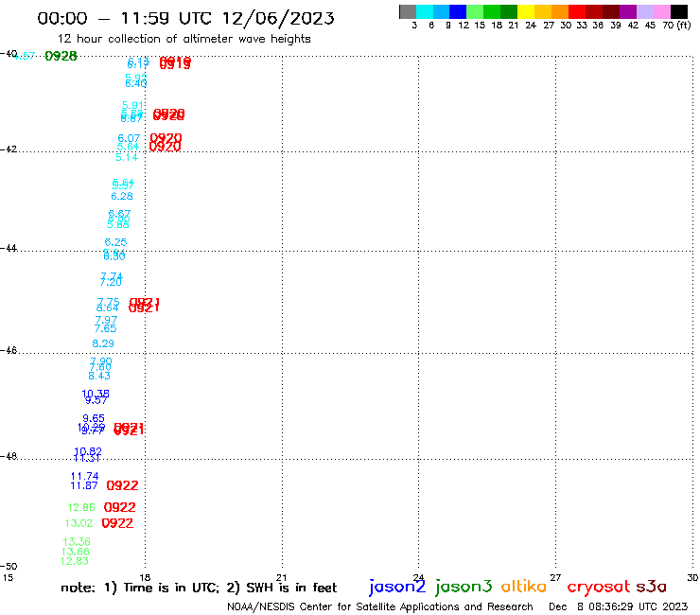Viewport: 700px width, 615px height.
Task: Click the lavender swatch in the color scale
Action: (645, 11)
